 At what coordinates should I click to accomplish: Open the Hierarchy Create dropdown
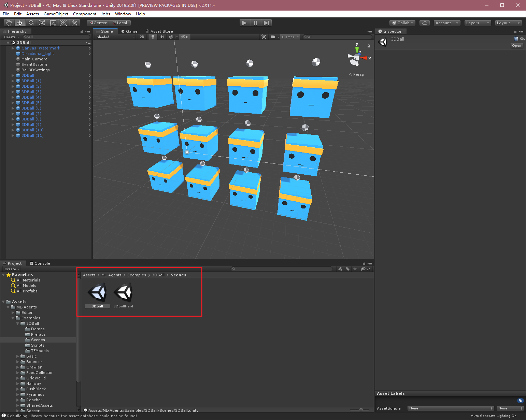point(12,37)
